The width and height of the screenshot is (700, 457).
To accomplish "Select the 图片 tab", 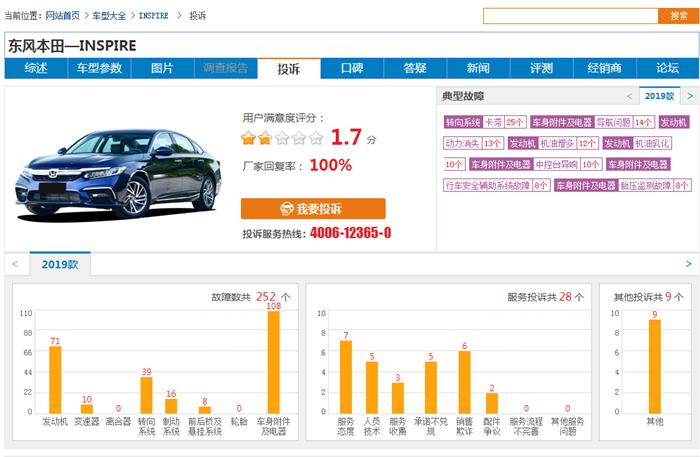I will [162, 68].
